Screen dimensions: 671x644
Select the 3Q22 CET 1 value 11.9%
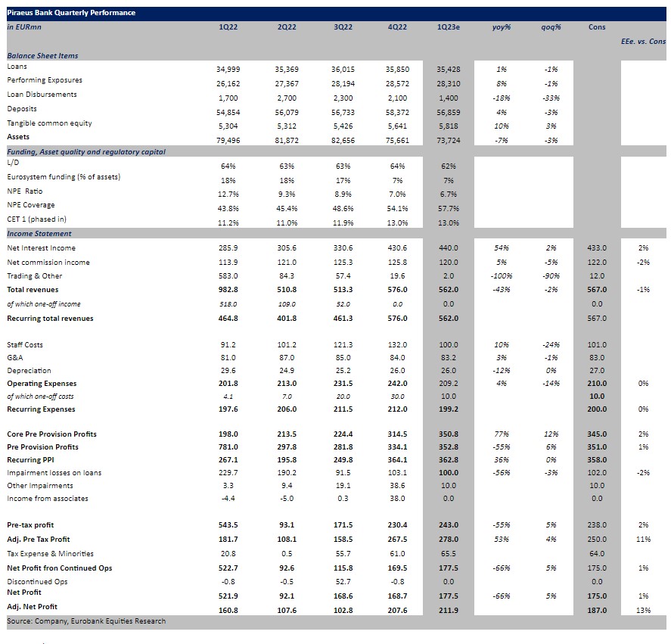343,223
